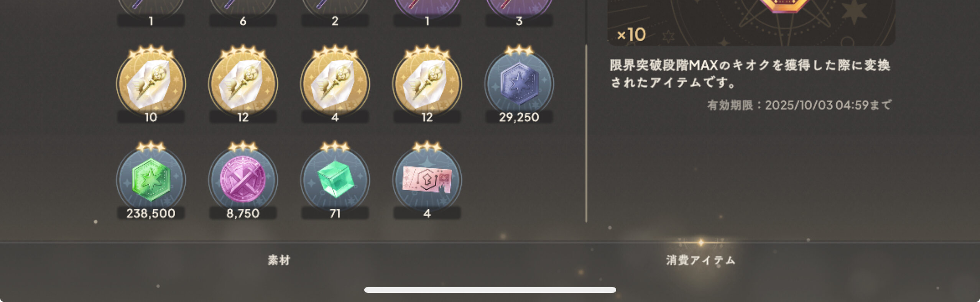Select the top-row purple wand with count 3
This screenshot has height=302, width=980.
519,13
